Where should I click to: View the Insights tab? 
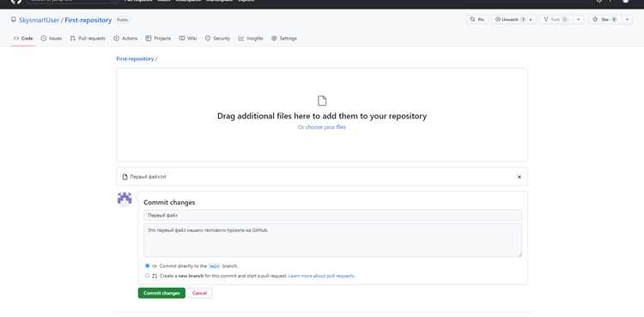pyautogui.click(x=251, y=39)
